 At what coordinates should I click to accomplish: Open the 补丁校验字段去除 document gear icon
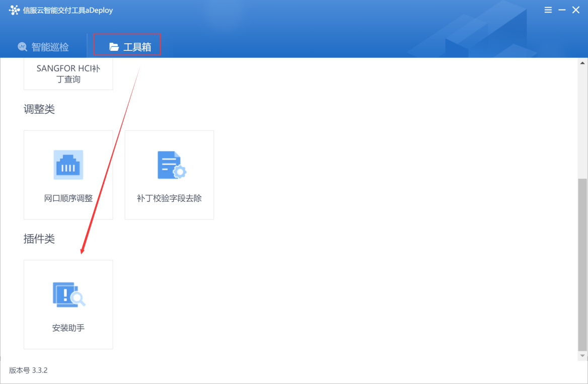(x=171, y=165)
